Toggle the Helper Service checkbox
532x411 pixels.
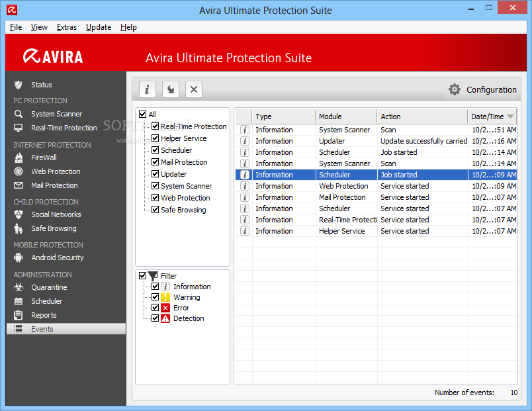(155, 138)
